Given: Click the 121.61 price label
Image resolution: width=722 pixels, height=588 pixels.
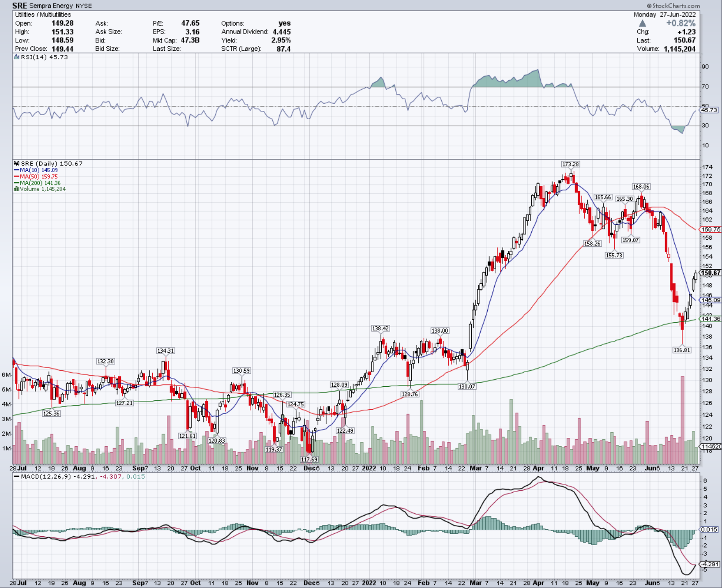Looking at the screenshot, I should [x=188, y=436].
